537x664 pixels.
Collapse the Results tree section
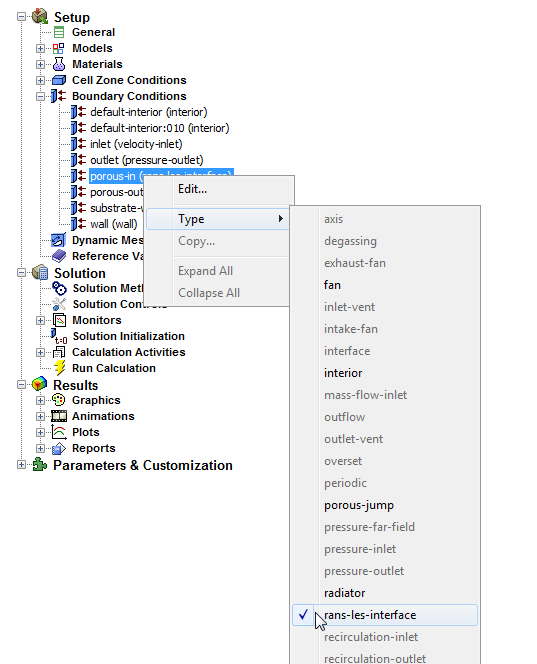(21, 385)
